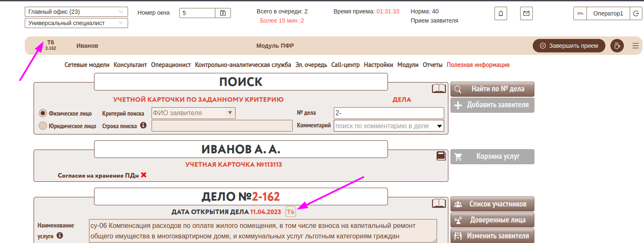Click the Найти по № дела button

[492, 89]
